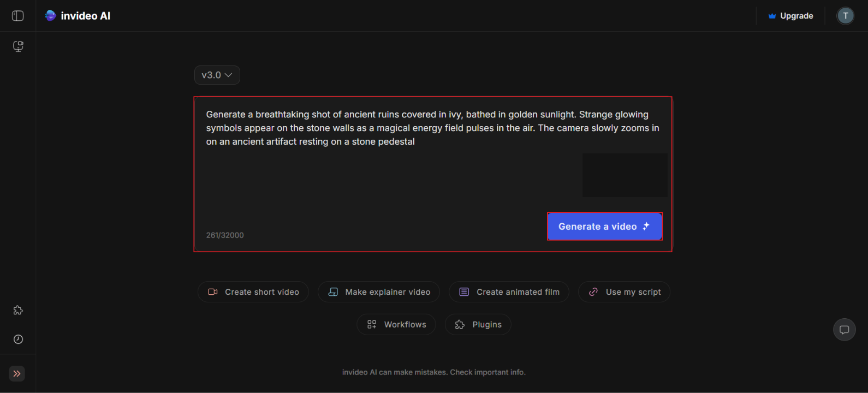The width and height of the screenshot is (868, 393).
Task: Open the chat support bubble icon
Action: coord(845,330)
